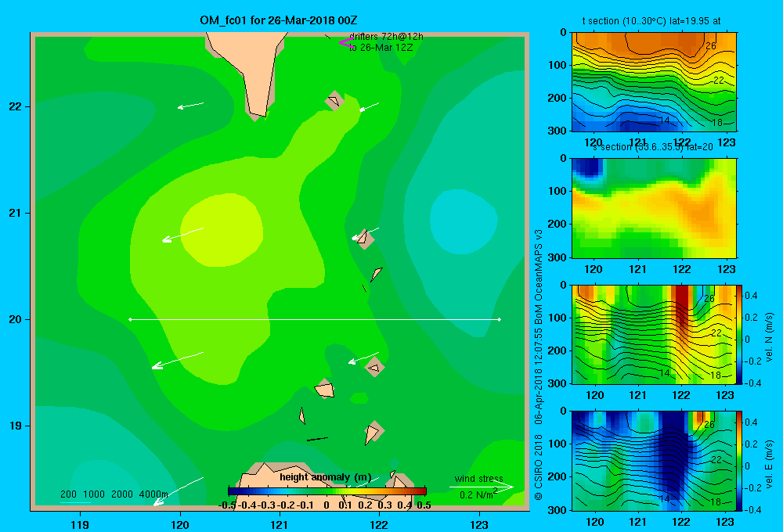This screenshot has height=532, width=783.
Task: Click the main map latitude label "21"
Action: coord(16,213)
